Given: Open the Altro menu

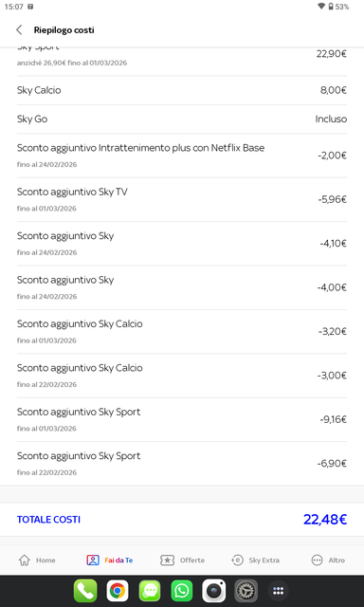Looking at the screenshot, I should click(x=328, y=560).
